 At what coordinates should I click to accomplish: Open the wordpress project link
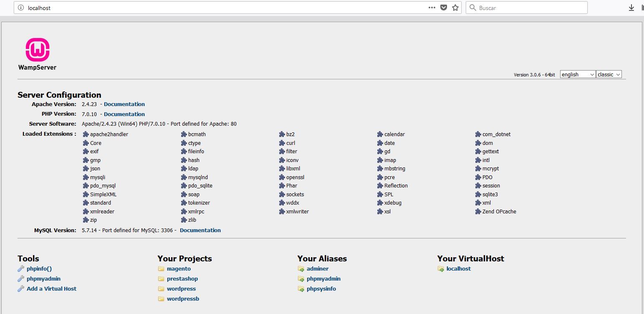182,289
